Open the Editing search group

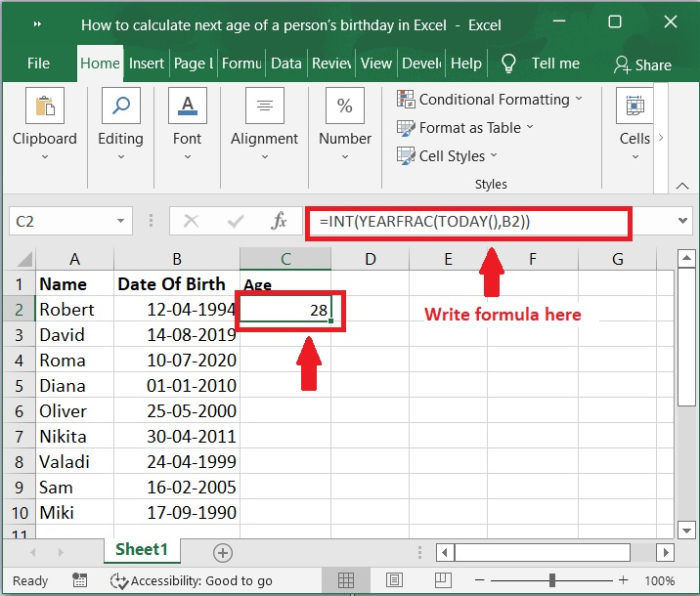pos(121,106)
